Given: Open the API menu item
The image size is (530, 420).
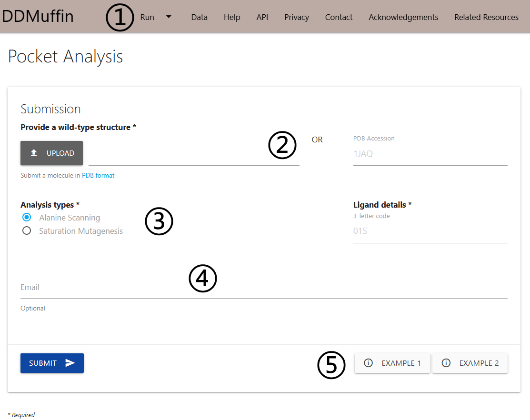Looking at the screenshot, I should tap(262, 17).
